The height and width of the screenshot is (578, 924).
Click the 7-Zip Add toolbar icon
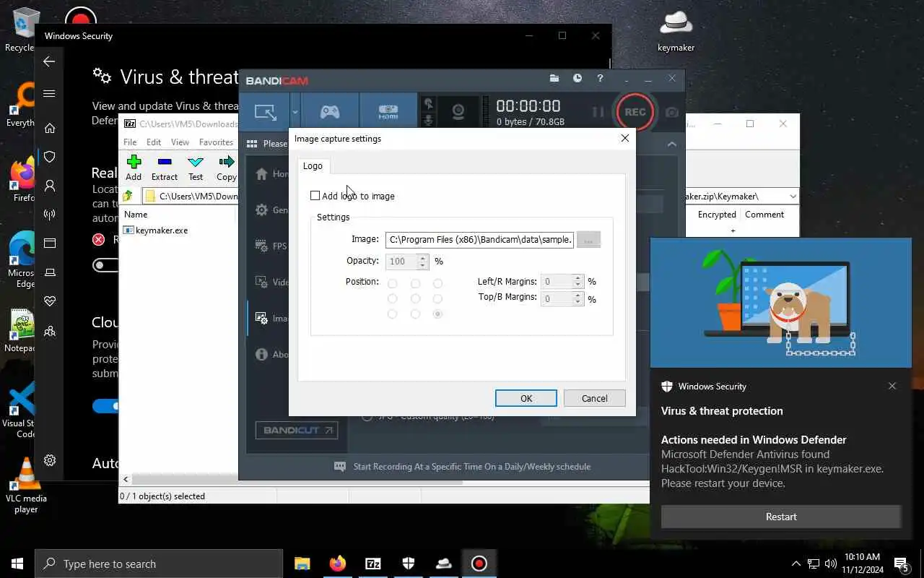point(134,168)
